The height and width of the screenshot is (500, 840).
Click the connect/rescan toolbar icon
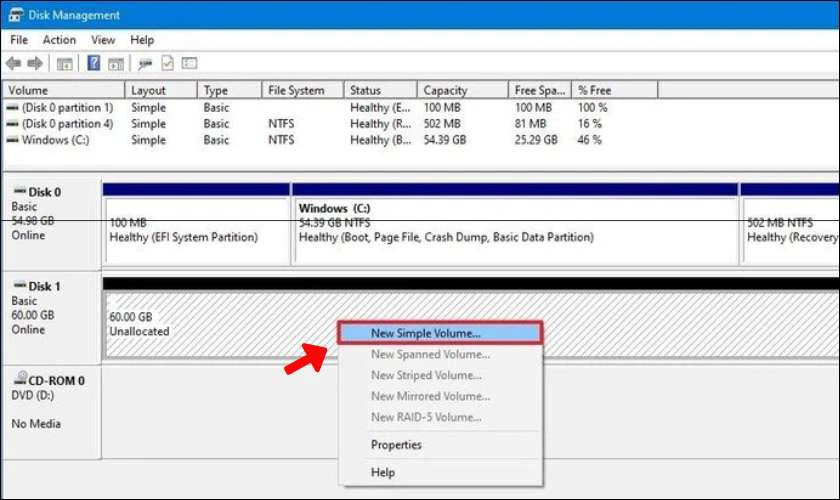[145, 64]
